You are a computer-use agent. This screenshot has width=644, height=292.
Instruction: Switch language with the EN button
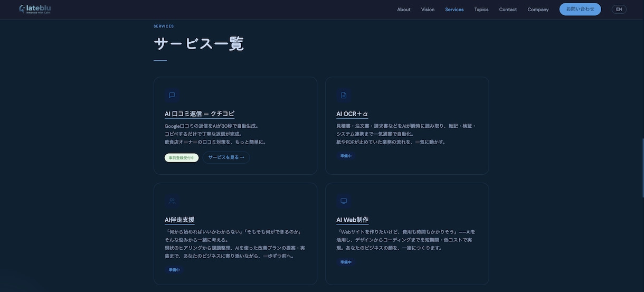click(x=619, y=9)
